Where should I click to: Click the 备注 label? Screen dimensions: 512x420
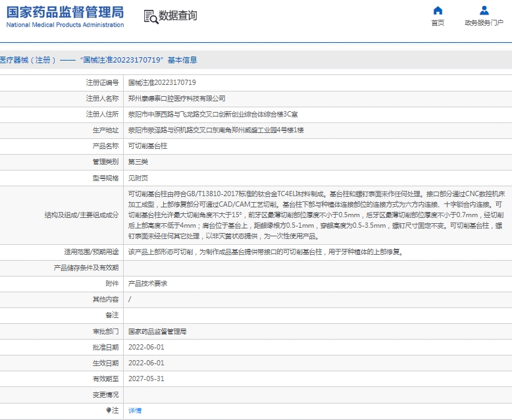[112, 315]
